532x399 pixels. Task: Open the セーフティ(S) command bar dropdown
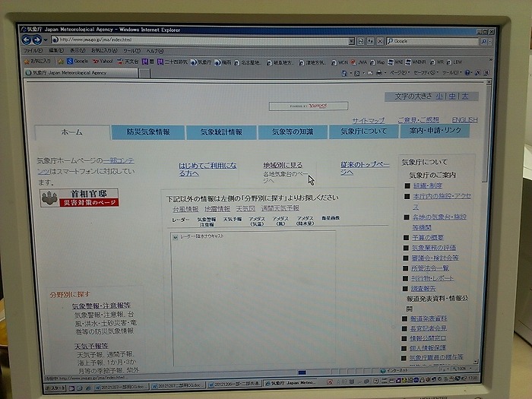(x=426, y=73)
